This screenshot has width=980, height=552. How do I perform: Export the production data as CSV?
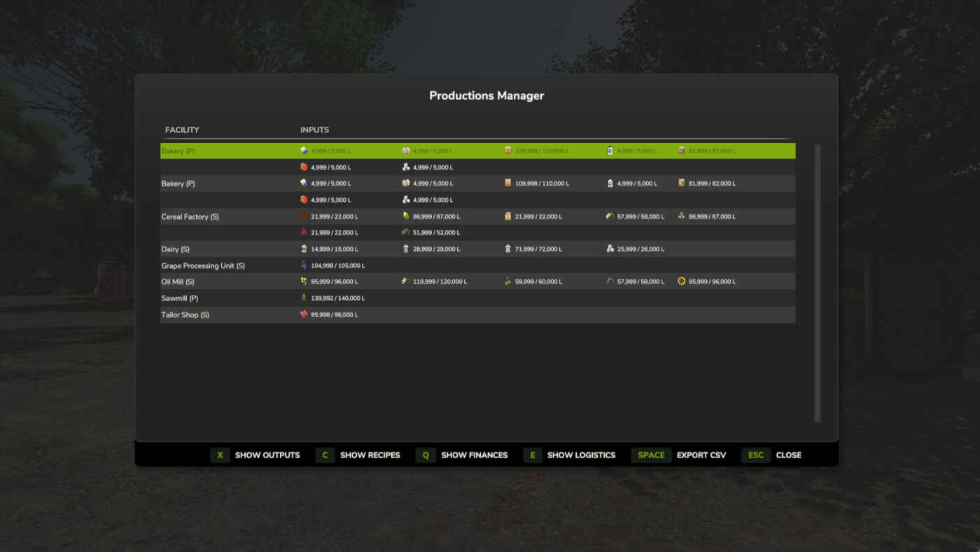pyautogui.click(x=678, y=455)
